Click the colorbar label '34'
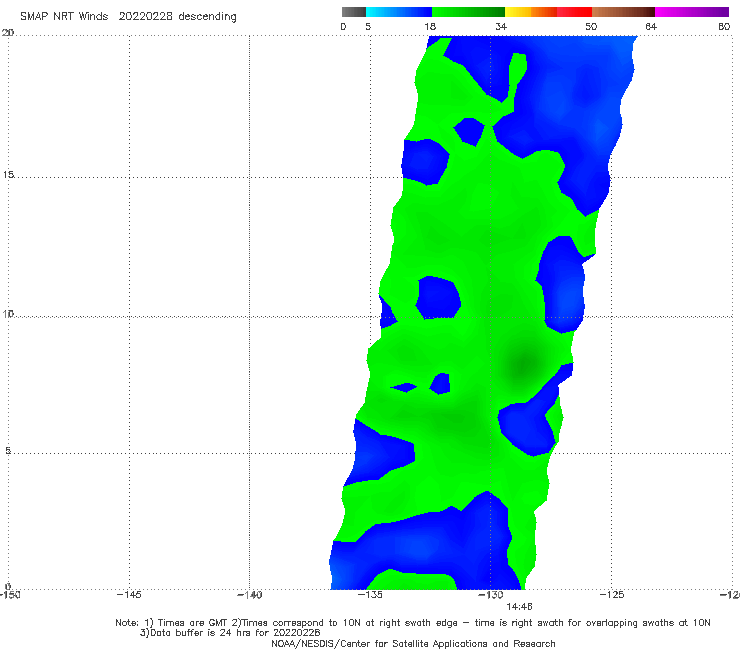 pyautogui.click(x=501, y=26)
